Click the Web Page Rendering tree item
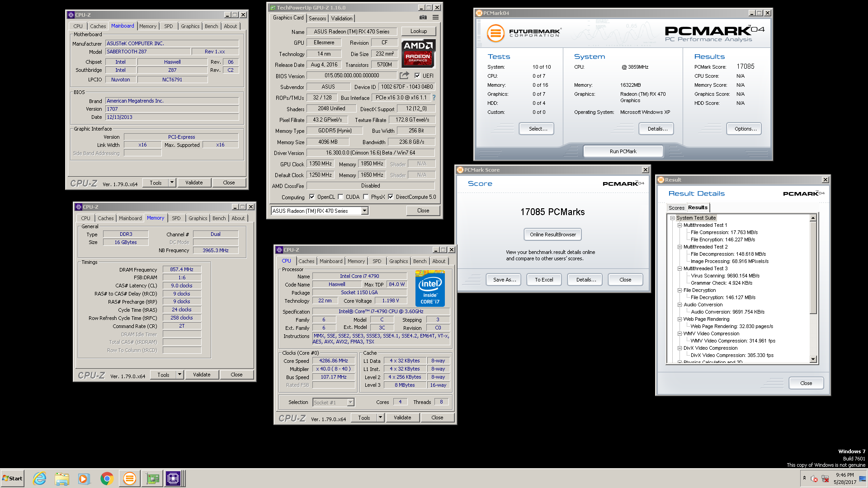Screen dimensions: 868x488 tap(706, 319)
